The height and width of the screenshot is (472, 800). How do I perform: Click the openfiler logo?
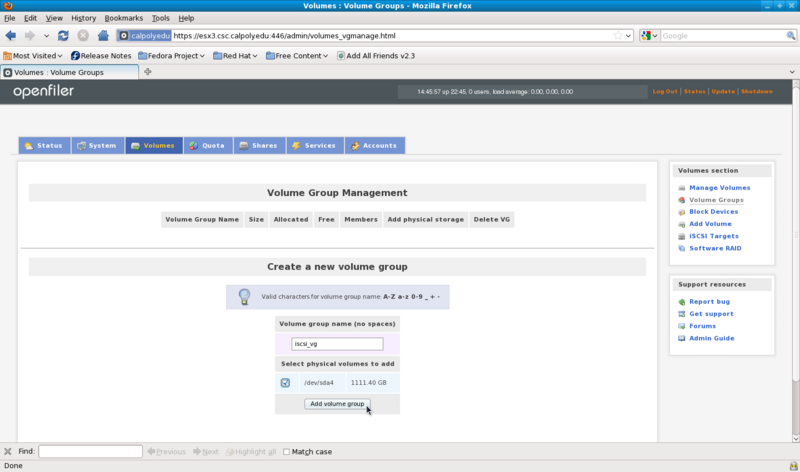pos(44,91)
